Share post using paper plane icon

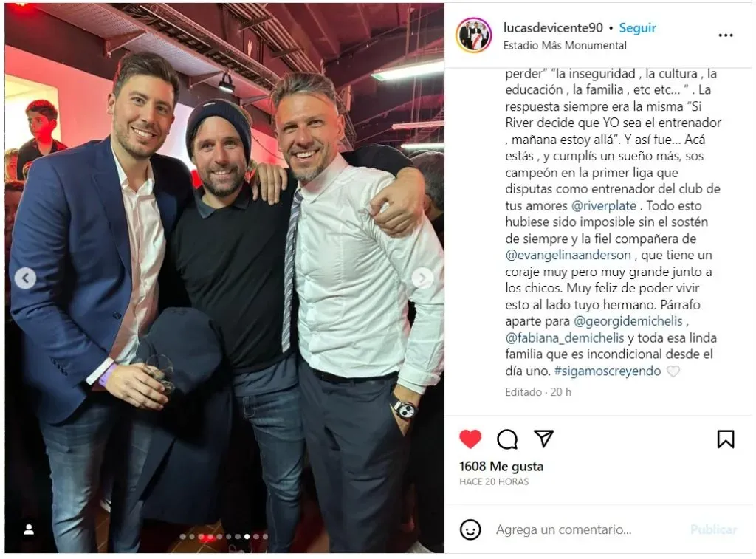[544, 438]
